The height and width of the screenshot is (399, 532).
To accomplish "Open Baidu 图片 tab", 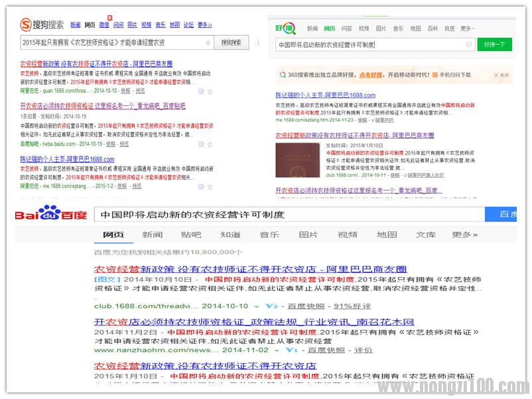I will 308,235.
